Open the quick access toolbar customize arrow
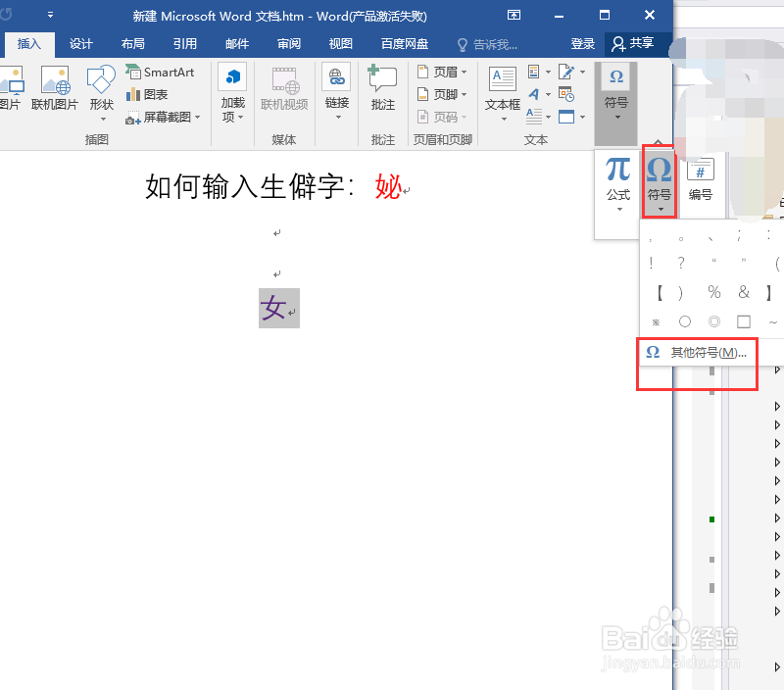Image resolution: width=784 pixels, height=690 pixels. tap(50, 15)
